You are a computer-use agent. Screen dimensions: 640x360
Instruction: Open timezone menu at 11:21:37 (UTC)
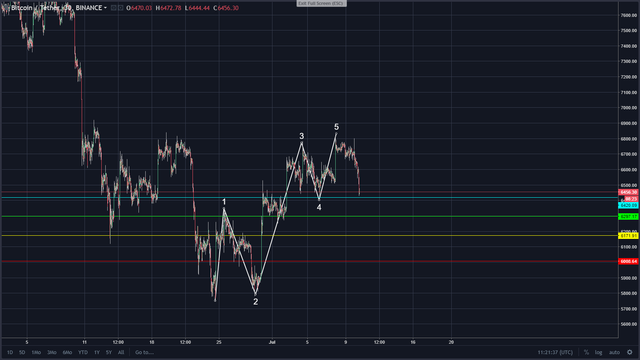pyautogui.click(x=555, y=352)
